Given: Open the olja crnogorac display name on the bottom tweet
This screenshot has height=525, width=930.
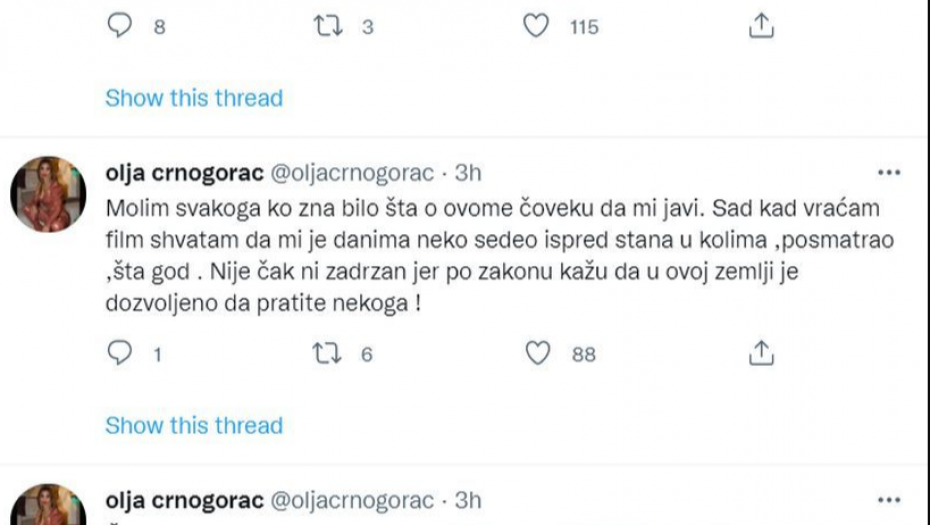Looking at the screenshot, I should point(183,499).
